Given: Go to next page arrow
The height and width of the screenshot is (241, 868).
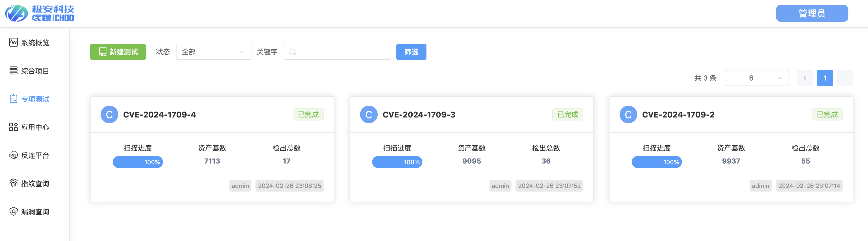Looking at the screenshot, I should (x=845, y=78).
